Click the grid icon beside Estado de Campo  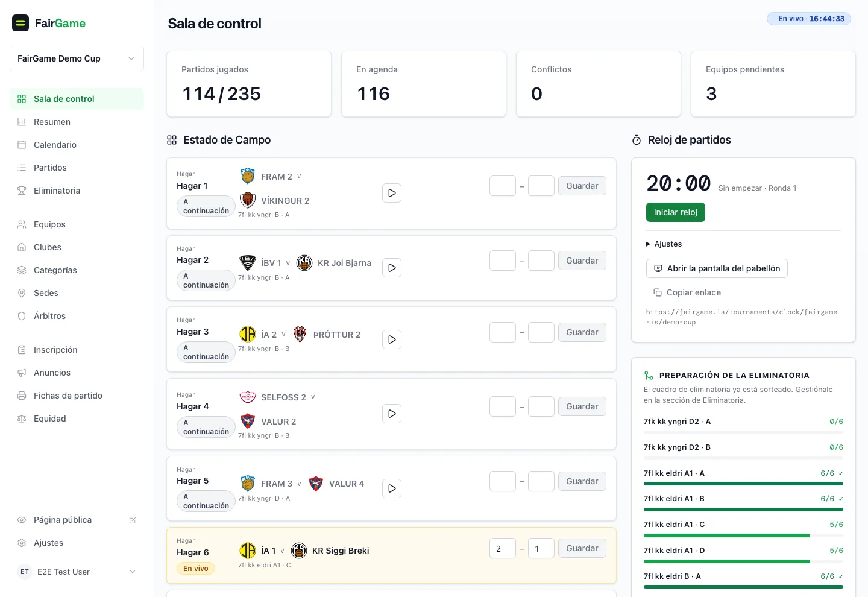172,140
